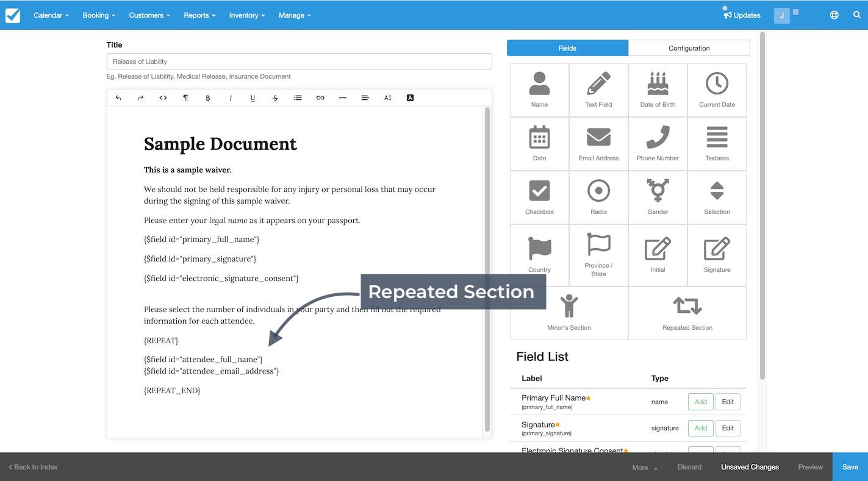Insert a hyperlink via link icon
Screen dimensions: 868x481
tap(320, 98)
